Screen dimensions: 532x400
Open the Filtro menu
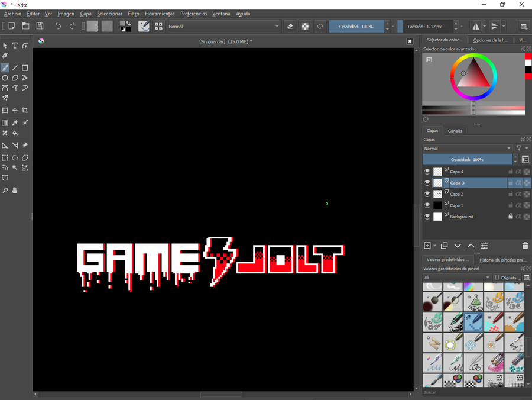(134, 14)
